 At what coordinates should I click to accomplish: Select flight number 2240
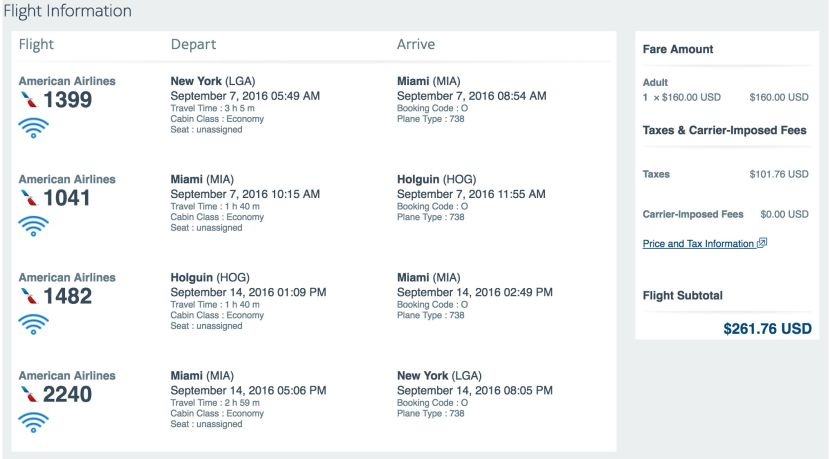[66, 394]
